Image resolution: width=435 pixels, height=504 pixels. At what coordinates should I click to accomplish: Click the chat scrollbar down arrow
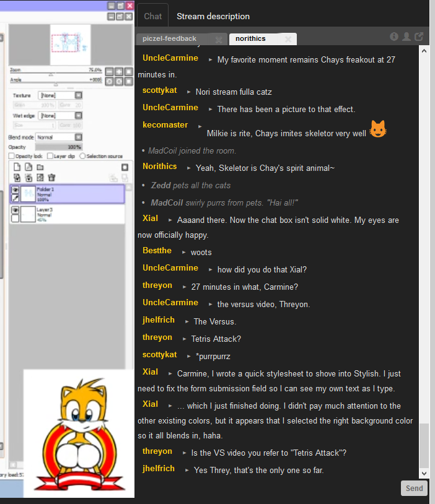click(424, 474)
